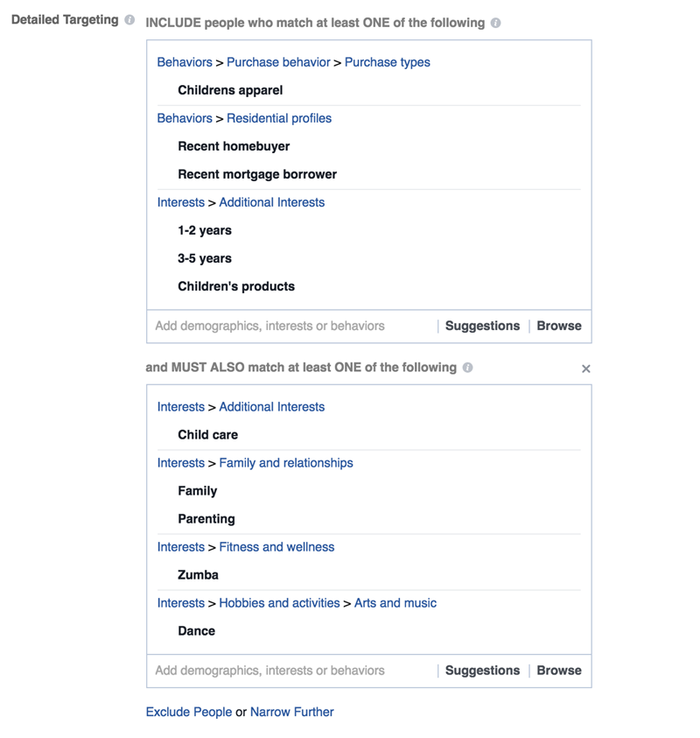Open the Fitness and wellness category link
This screenshot has width=700, height=738.
tap(276, 547)
